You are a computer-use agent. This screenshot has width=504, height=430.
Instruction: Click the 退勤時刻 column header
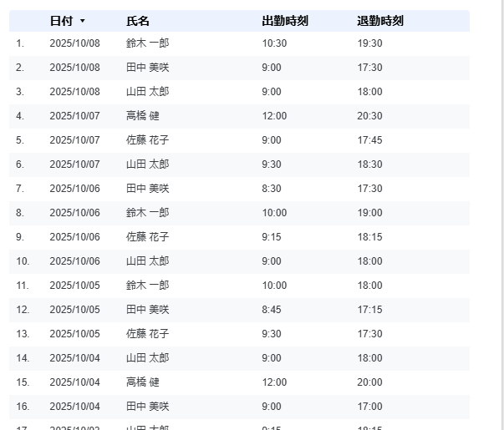pos(379,21)
